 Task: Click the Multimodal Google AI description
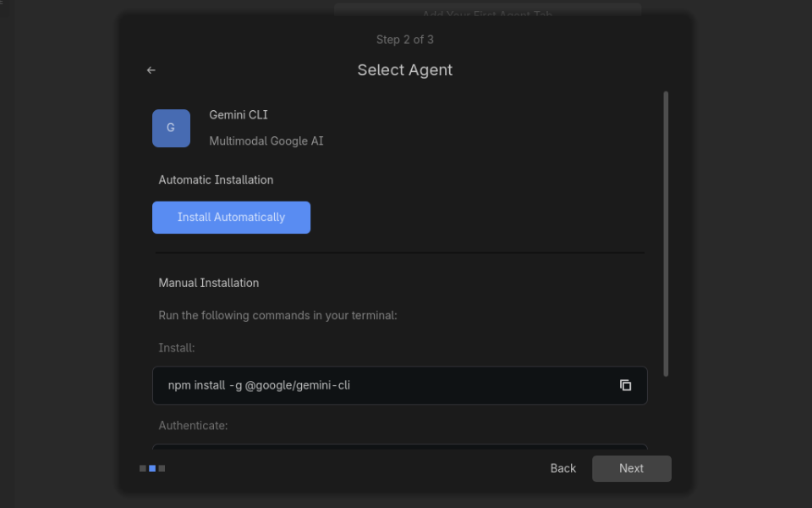click(266, 141)
